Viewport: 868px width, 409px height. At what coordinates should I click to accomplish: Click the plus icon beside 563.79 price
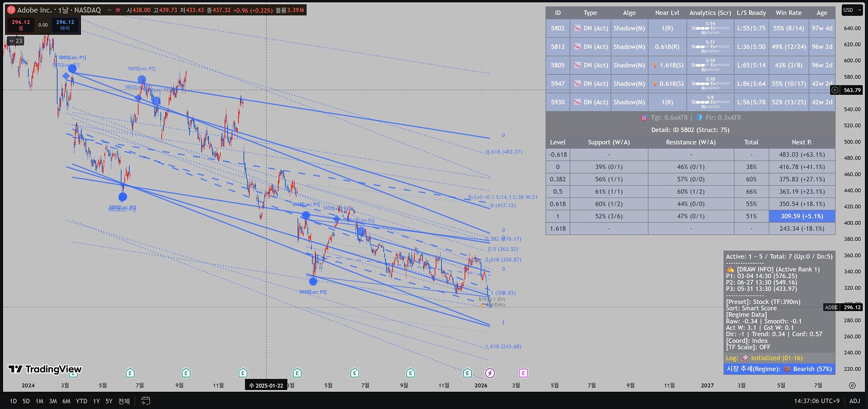coord(835,90)
